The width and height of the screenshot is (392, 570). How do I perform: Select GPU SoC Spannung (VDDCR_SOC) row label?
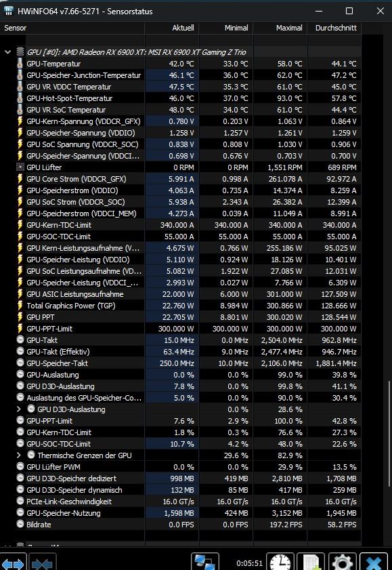point(83,144)
